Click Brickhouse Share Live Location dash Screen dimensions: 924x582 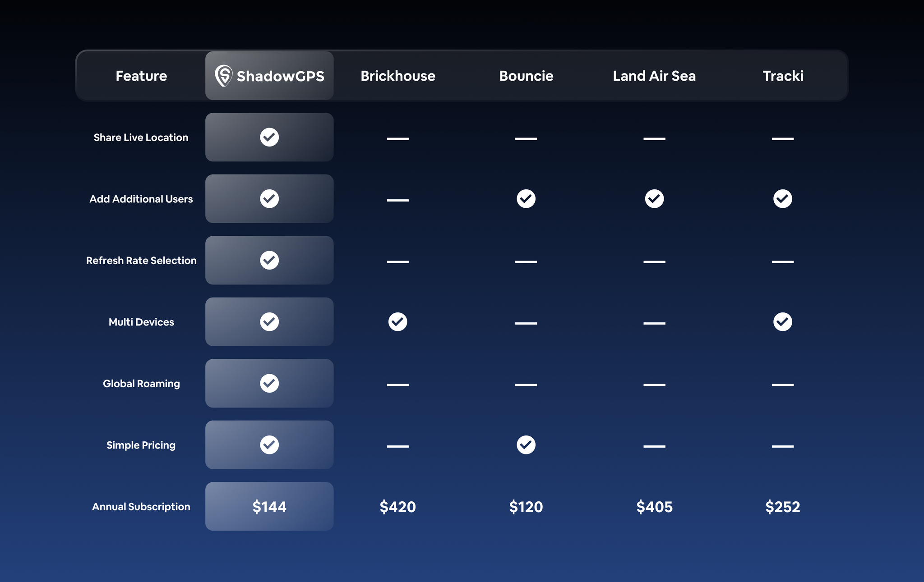click(397, 138)
